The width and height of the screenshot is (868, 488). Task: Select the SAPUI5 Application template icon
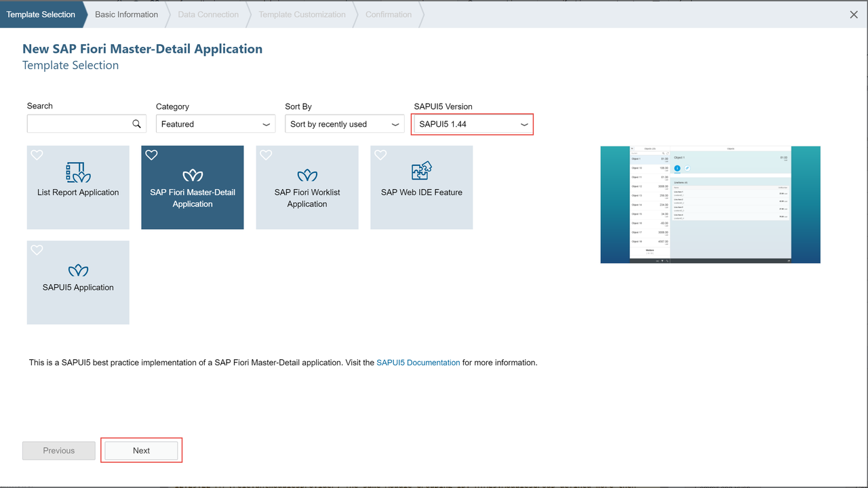coord(78,270)
